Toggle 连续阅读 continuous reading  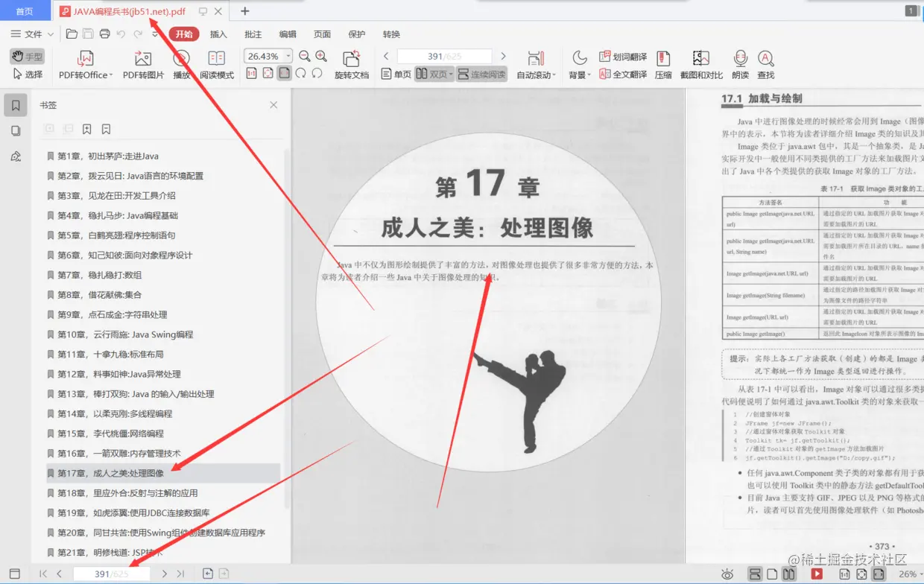(481, 74)
